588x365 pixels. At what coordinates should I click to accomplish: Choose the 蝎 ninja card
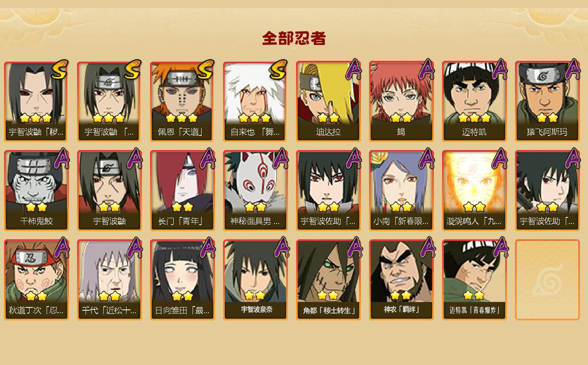pos(401,101)
